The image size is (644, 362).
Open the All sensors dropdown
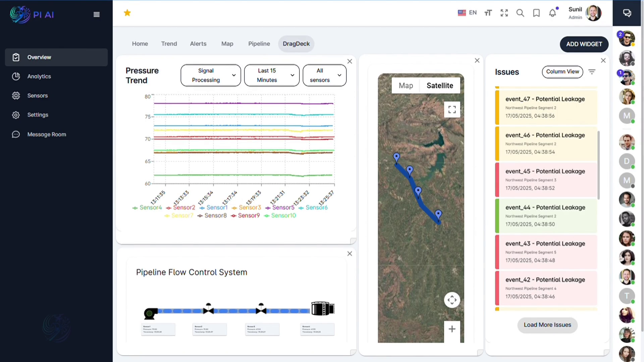pyautogui.click(x=324, y=75)
